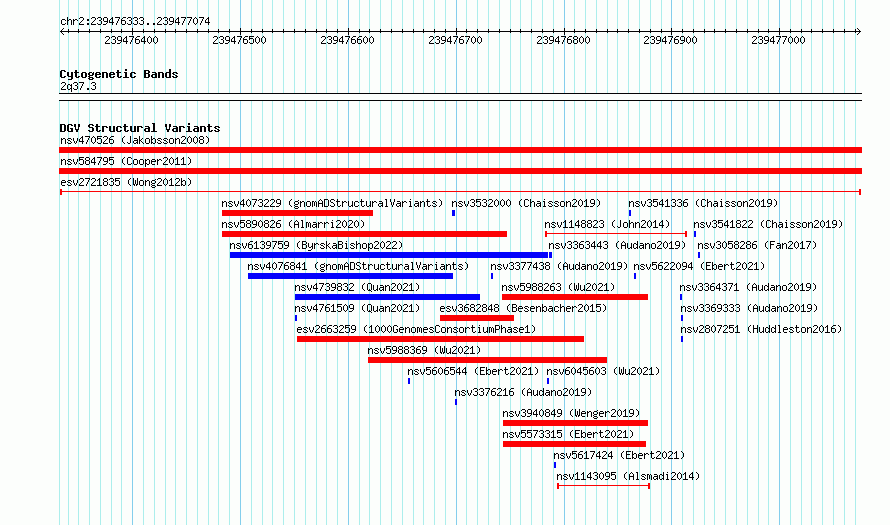
Task: Click the blue bar under nsv4076841
Action: 350,276
